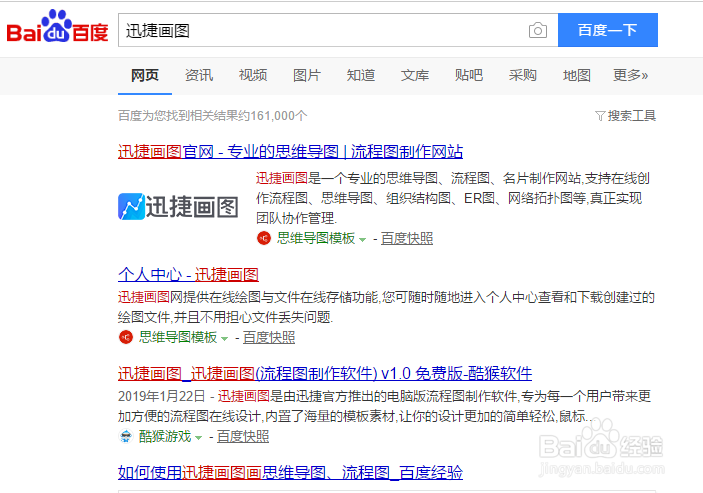Open the 地图 tab
The image size is (703, 493).
point(577,75)
